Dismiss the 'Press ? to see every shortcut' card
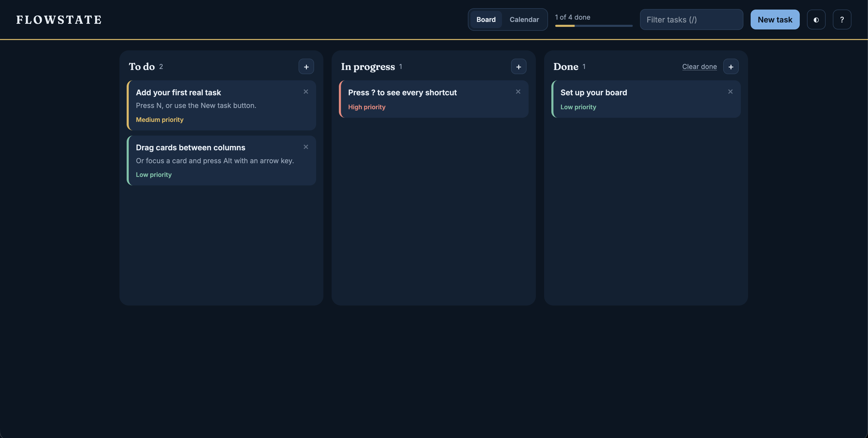 click(x=518, y=92)
